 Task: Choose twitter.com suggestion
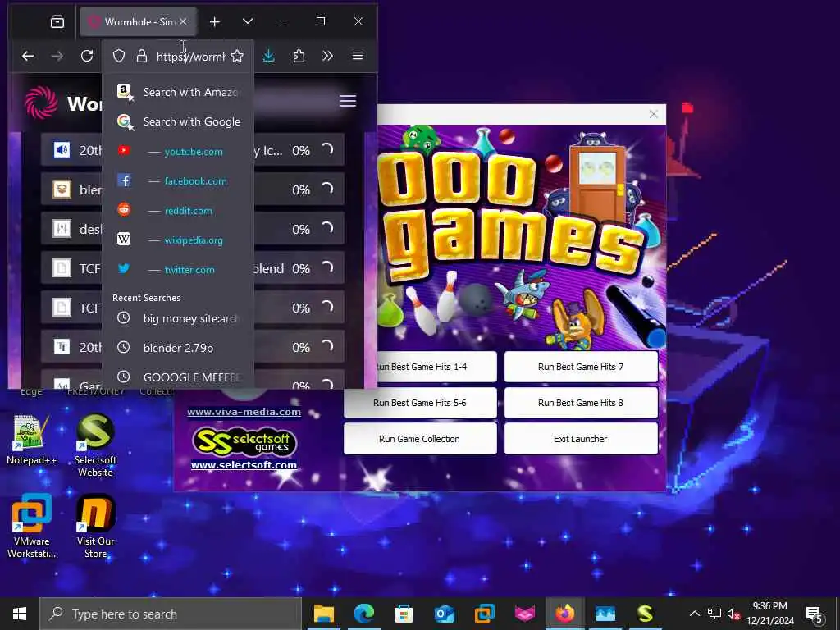[178, 269]
